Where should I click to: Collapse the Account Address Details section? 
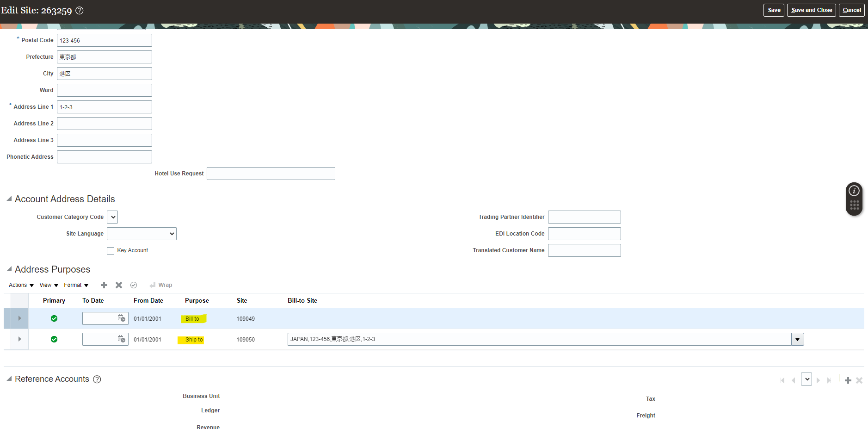pos(9,199)
